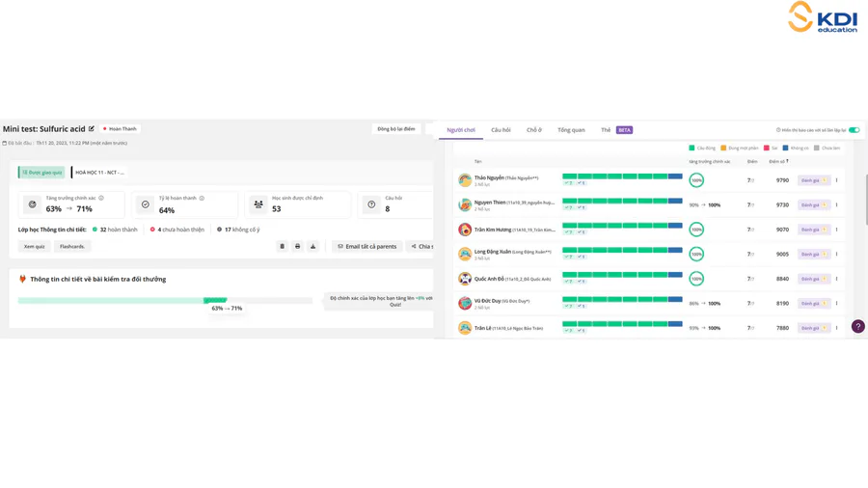Click the Flashcards button

click(x=72, y=246)
